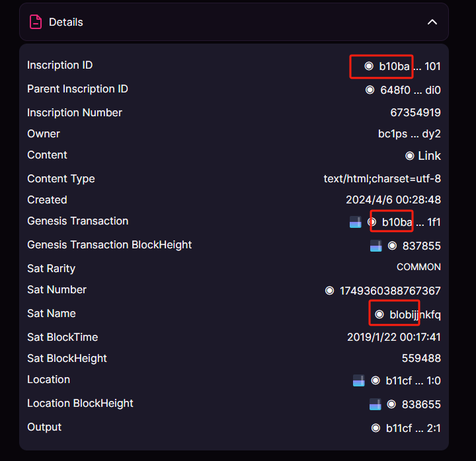Open the Content Link
The image size is (476, 461).
(429, 156)
